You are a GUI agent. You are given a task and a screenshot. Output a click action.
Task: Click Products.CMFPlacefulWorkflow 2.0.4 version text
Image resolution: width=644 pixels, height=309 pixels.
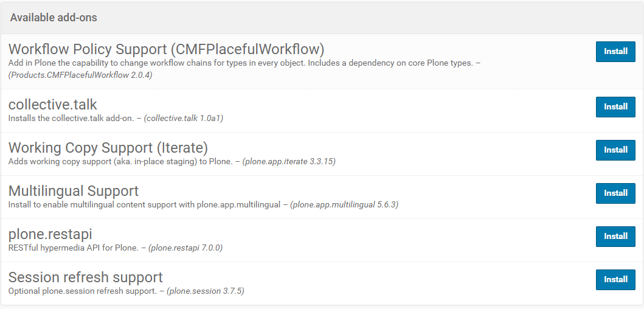pyautogui.click(x=80, y=75)
